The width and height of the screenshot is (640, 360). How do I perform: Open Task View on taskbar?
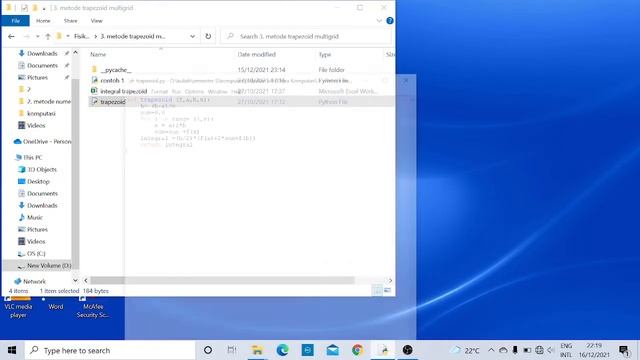232,350
